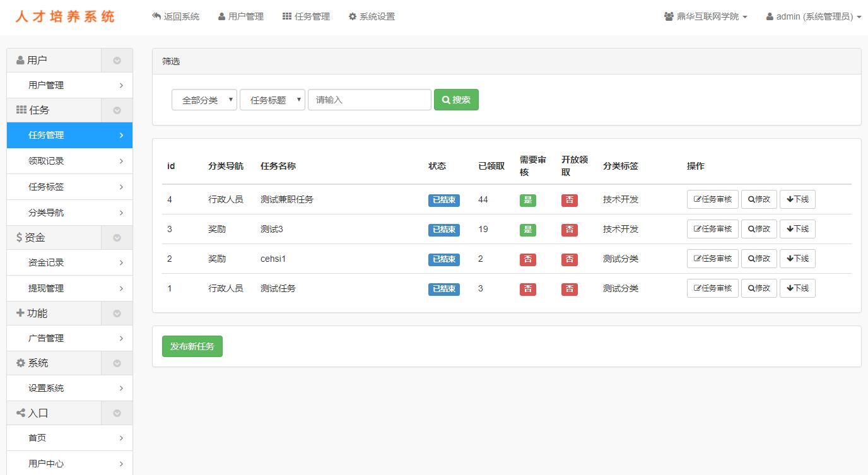
Task: Click 修改 for 测试3 row
Action: tap(759, 229)
